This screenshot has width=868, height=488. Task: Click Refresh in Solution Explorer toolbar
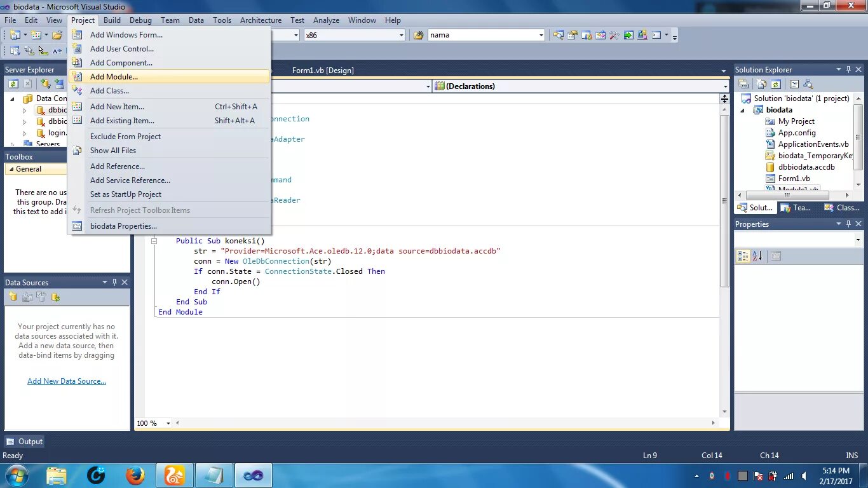pyautogui.click(x=775, y=84)
